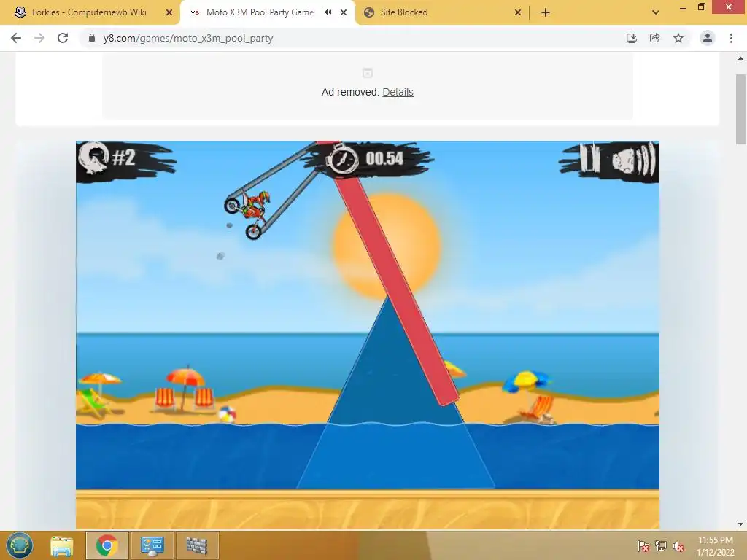Share this page with the share icon
747x560 pixels.
point(655,38)
